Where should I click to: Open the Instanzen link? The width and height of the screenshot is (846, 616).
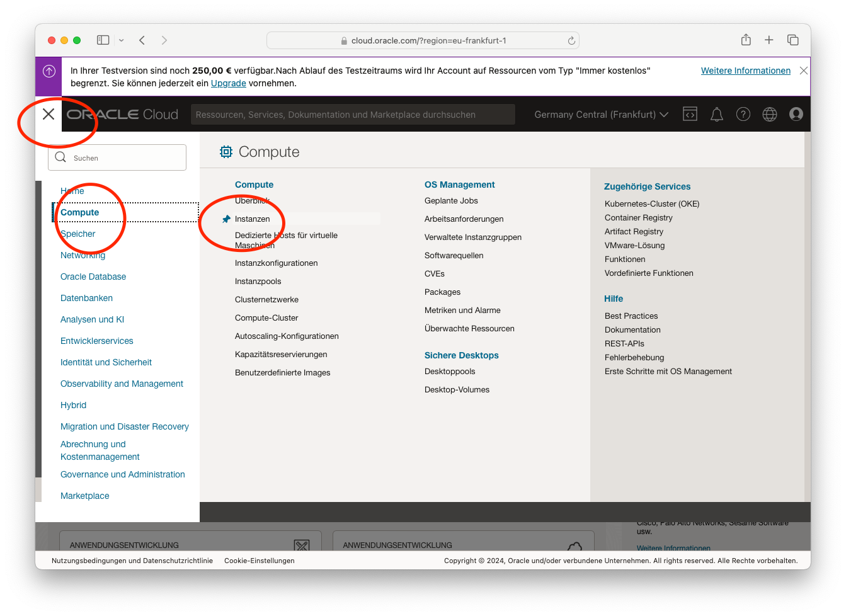point(253,219)
